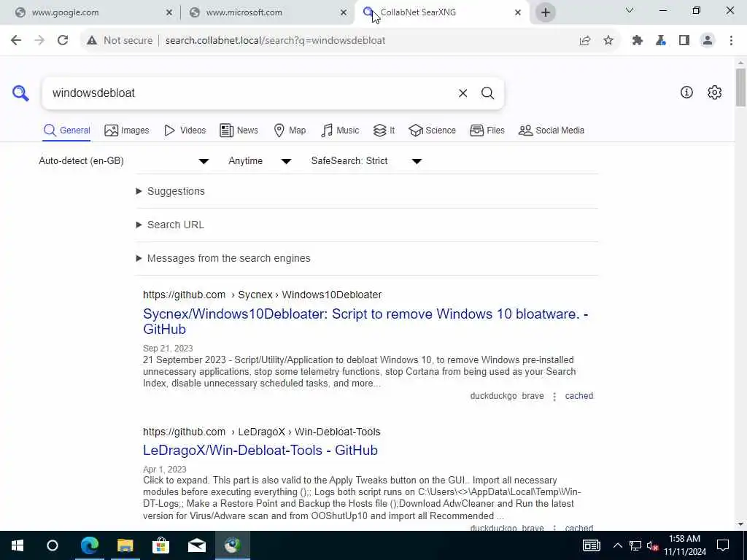747x560 pixels.
Task: Close the www.google.com tab
Action: 169,13
